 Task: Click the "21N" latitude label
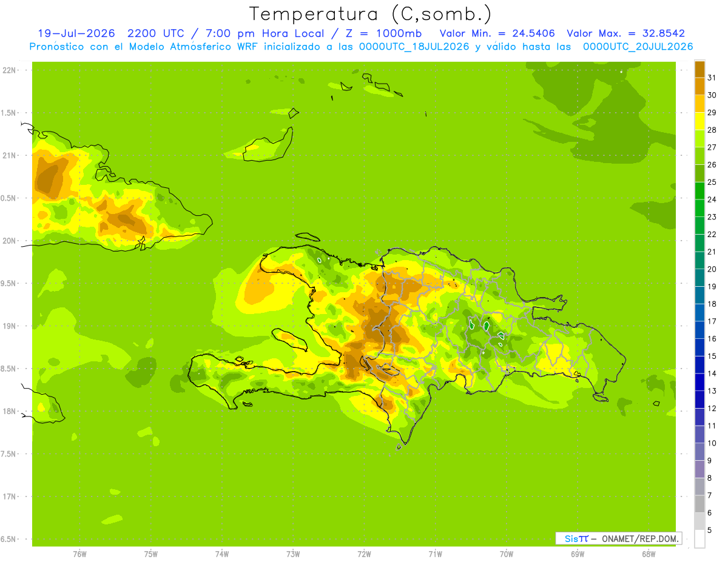point(8,155)
